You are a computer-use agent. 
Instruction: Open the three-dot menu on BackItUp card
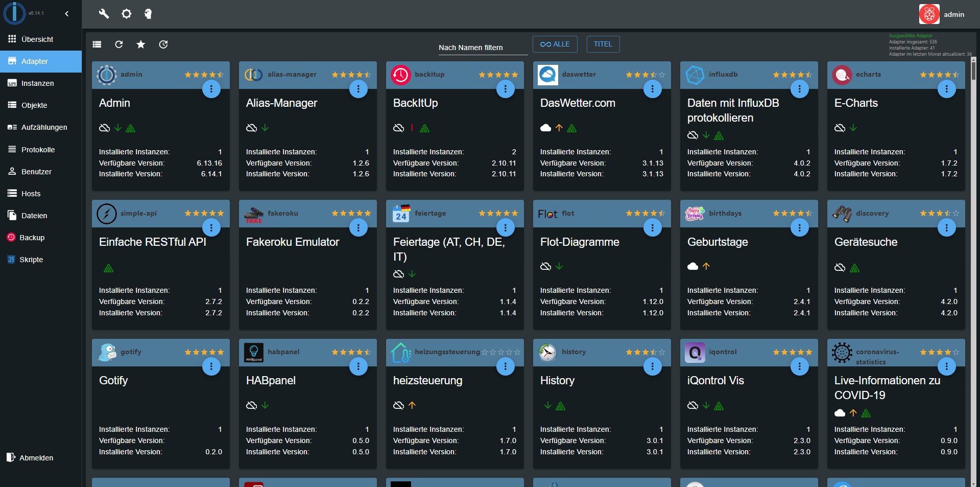[x=506, y=89]
